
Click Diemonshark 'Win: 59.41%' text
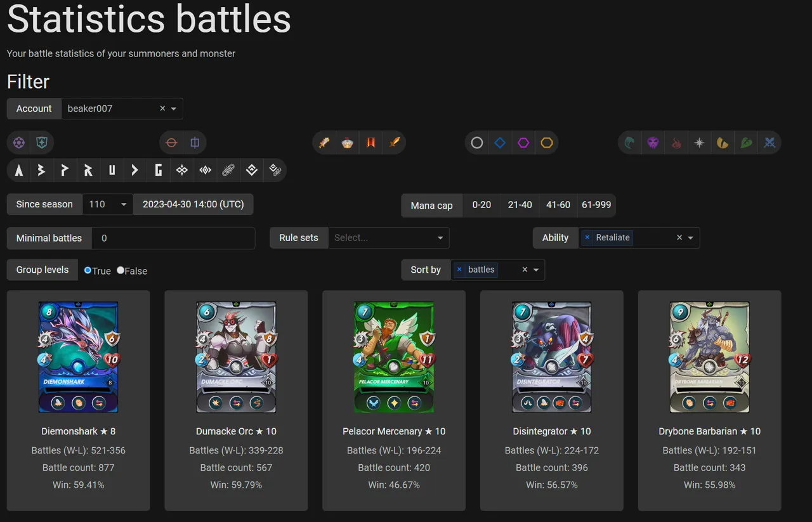pyautogui.click(x=79, y=485)
